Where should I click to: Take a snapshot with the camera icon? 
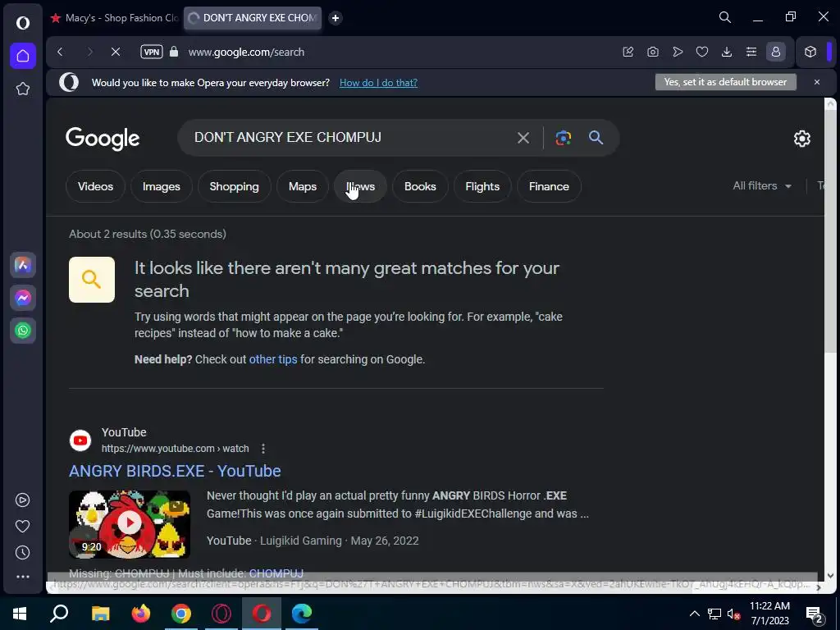tap(652, 52)
